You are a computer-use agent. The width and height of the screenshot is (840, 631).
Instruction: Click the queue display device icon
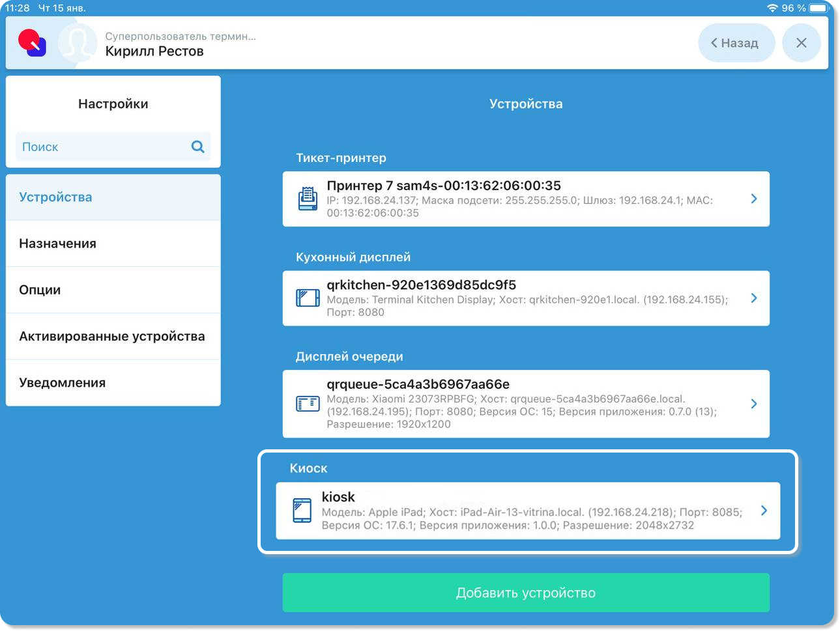pos(308,404)
